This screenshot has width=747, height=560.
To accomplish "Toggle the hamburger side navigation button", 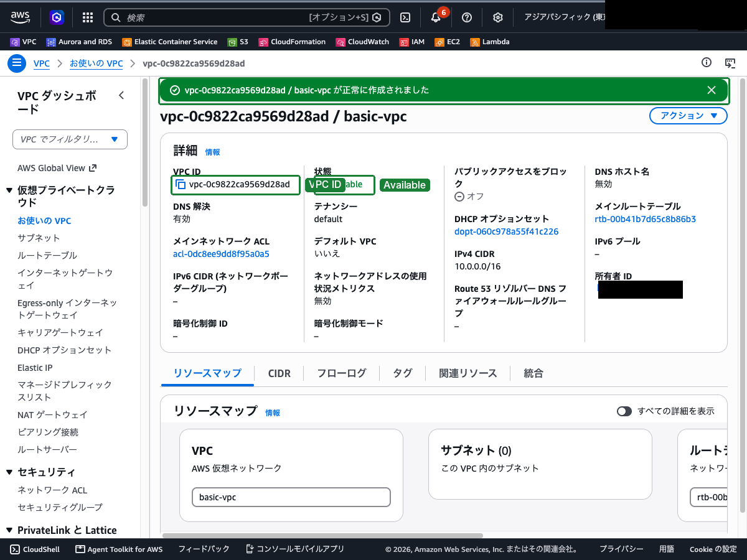I will coord(16,63).
